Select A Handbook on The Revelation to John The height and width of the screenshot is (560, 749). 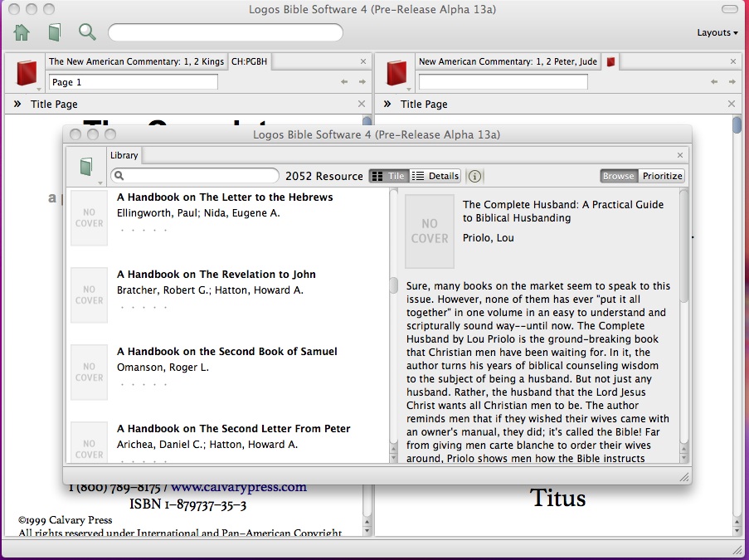(216, 275)
